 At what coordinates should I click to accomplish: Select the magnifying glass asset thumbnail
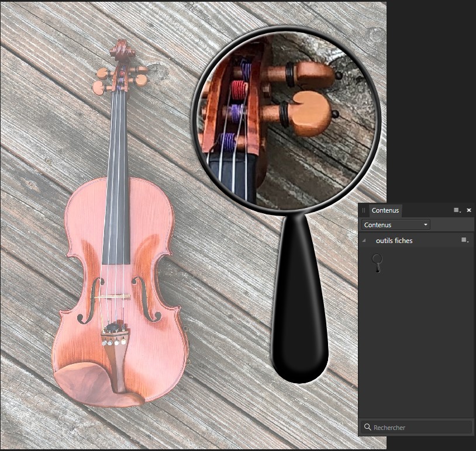point(377,263)
